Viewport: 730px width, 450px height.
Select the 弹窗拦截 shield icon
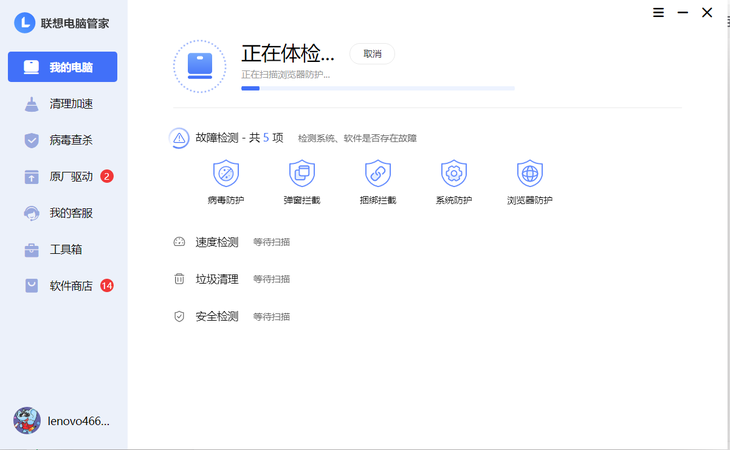302,173
